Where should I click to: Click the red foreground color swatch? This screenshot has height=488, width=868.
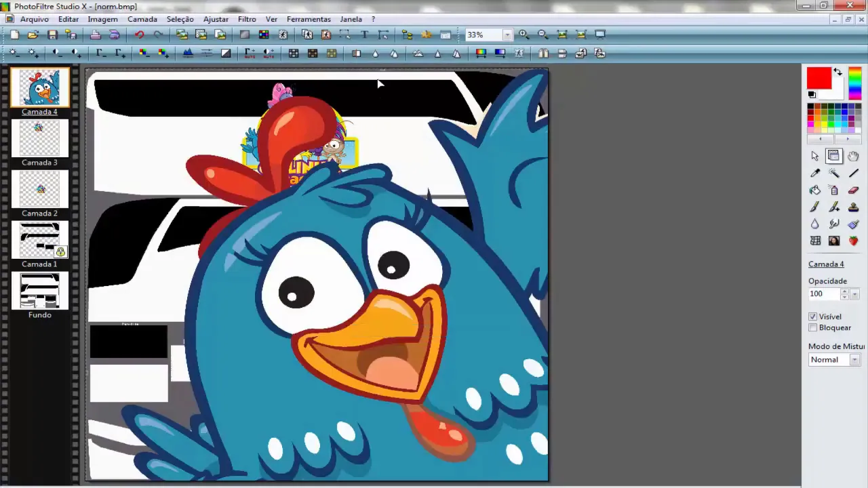[x=818, y=79]
